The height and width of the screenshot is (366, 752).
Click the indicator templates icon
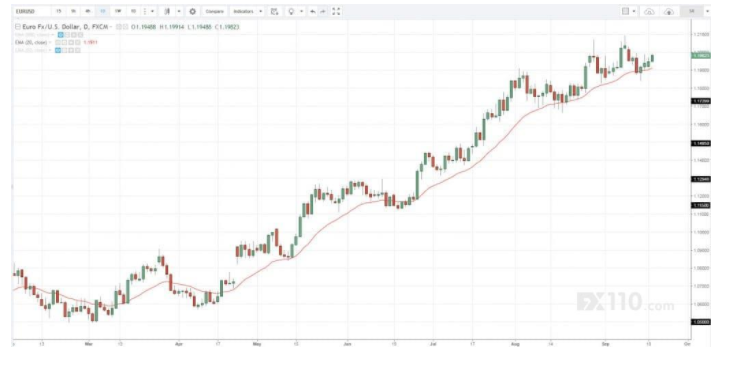[x=274, y=11]
